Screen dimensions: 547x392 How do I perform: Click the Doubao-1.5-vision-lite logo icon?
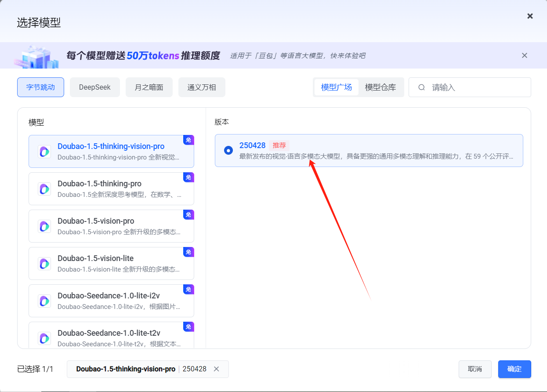coord(44,264)
